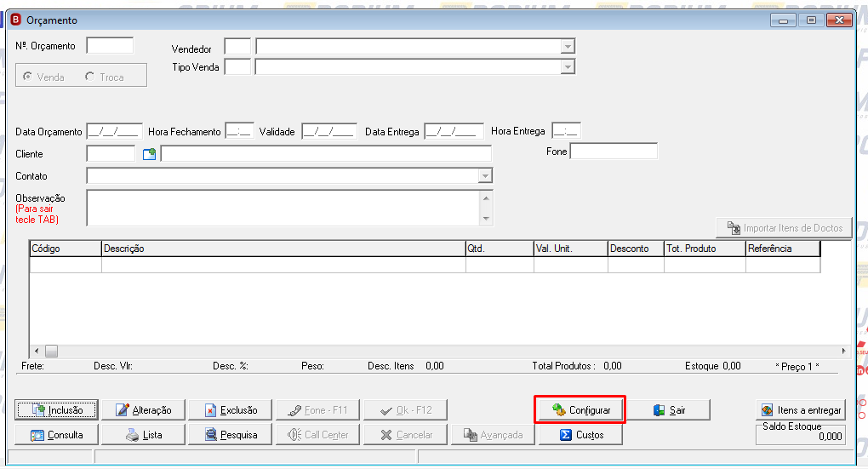Click the Data Orçamento date field
Image resolution: width=868 pixels, height=469 pixels.
pyautogui.click(x=115, y=131)
